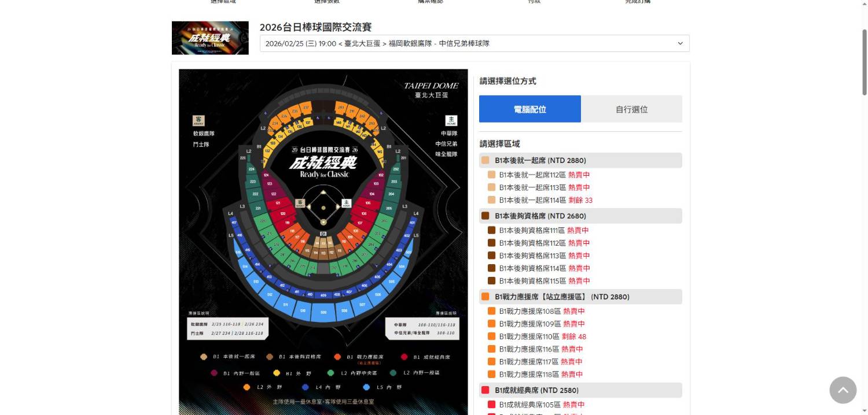868x415 pixels.
Task: Collapse the B1本後夠資格席 (NTD 2680) header
Action: (x=580, y=216)
